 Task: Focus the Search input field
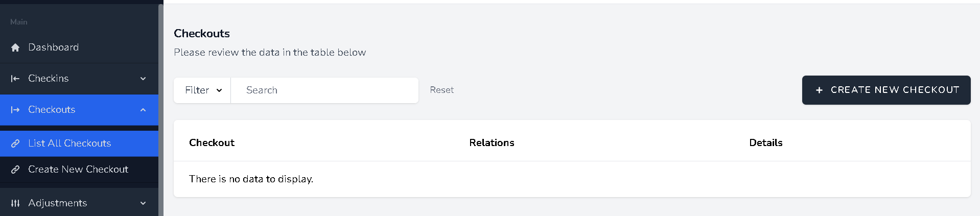[x=324, y=90]
